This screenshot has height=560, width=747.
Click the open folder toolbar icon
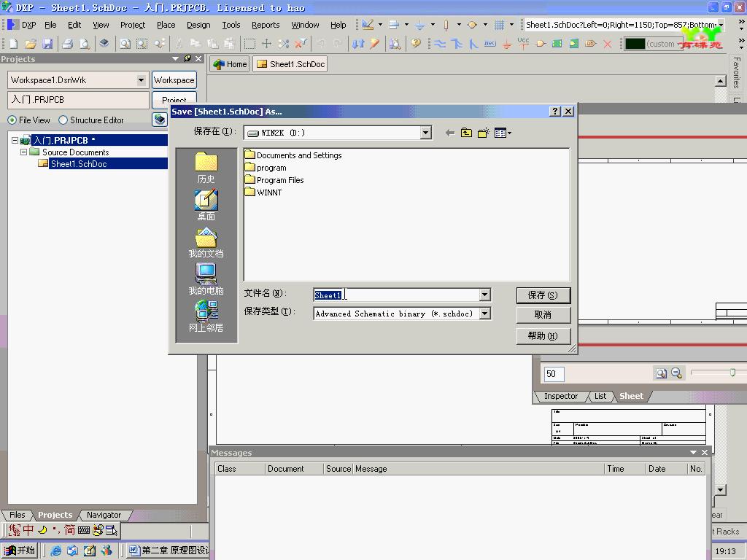31,44
